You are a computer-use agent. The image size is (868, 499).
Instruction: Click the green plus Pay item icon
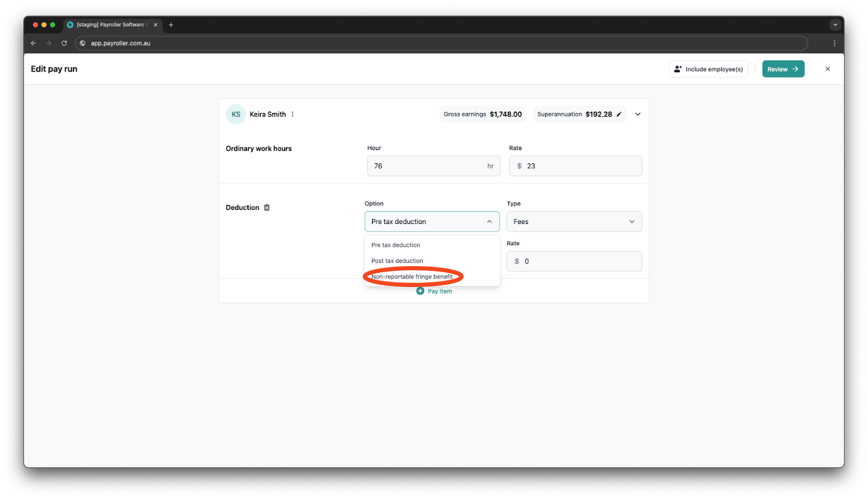pos(420,291)
